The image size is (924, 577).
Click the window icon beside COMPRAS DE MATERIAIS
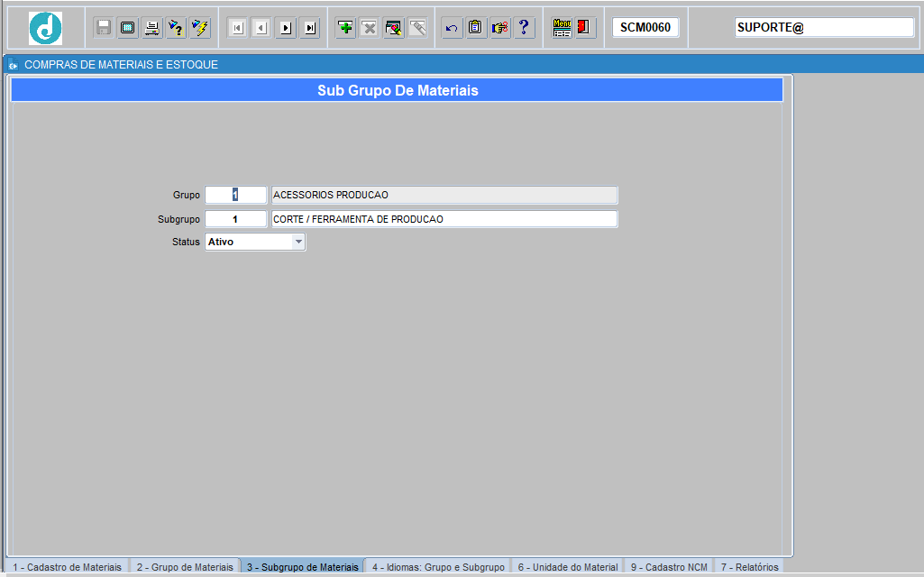13,65
